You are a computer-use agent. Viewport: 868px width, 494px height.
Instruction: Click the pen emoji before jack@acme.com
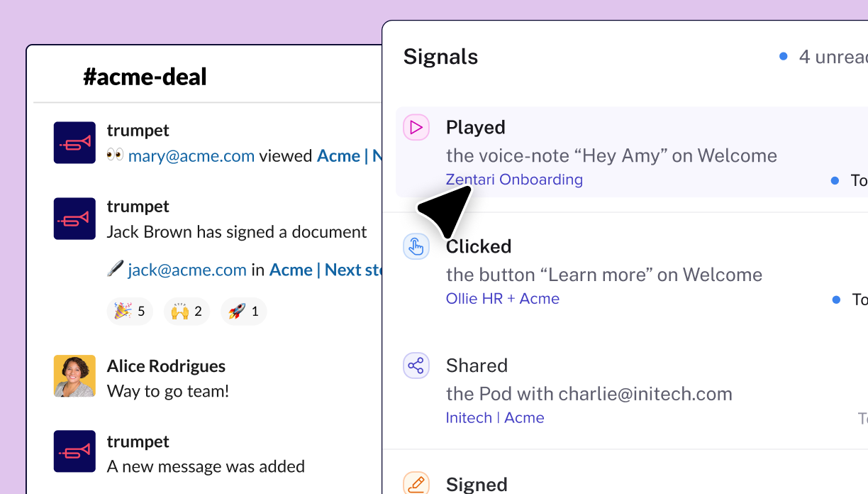[x=115, y=269]
